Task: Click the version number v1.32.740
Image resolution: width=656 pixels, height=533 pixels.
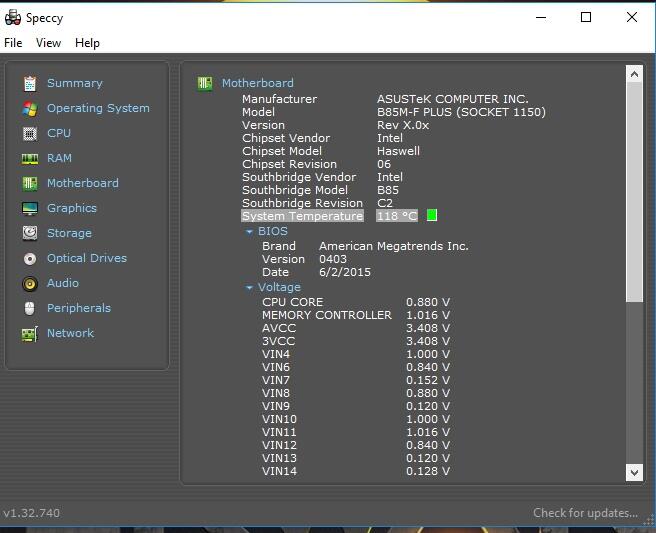Action: (31, 513)
